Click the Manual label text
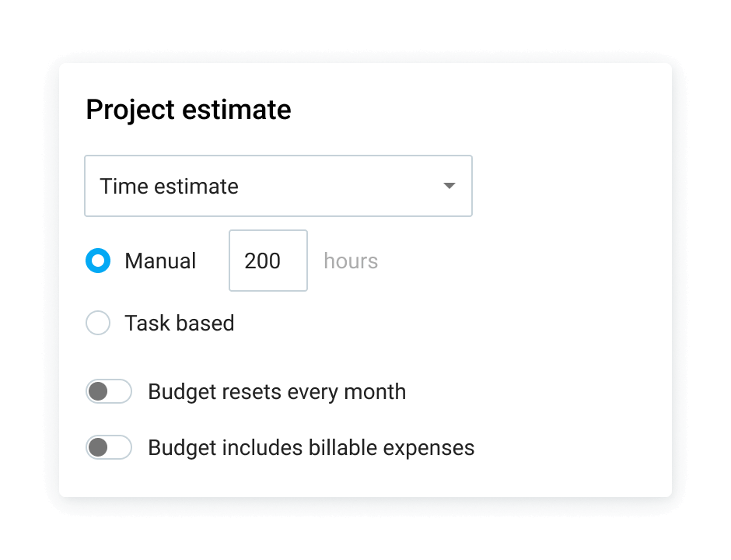This screenshot has height=560, width=731. (160, 261)
